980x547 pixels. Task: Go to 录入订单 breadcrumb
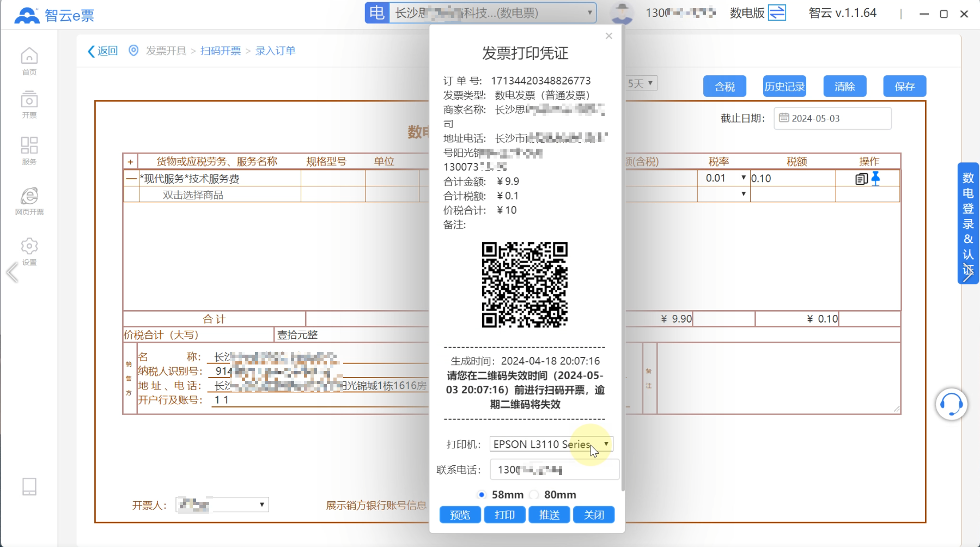[276, 51]
